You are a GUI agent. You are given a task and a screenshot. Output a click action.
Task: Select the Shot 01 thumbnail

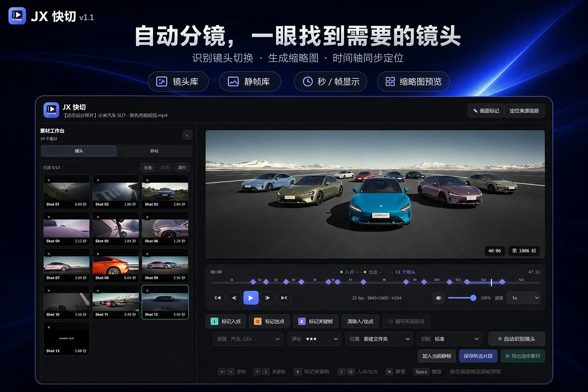pyautogui.click(x=66, y=192)
